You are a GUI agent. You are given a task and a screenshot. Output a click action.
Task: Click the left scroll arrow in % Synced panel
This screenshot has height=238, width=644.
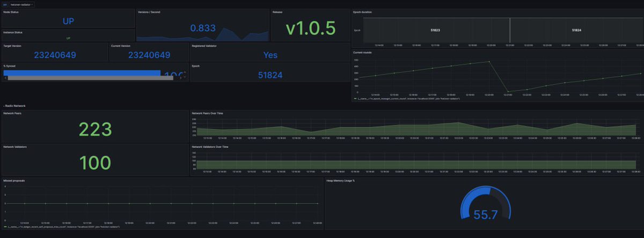pyautogui.click(x=4, y=78)
